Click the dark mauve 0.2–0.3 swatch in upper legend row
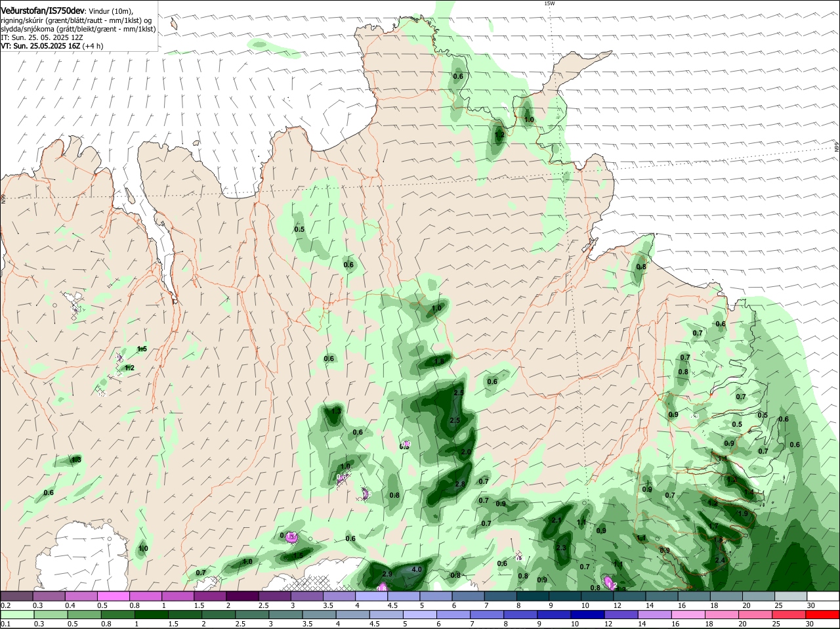 click(16, 596)
